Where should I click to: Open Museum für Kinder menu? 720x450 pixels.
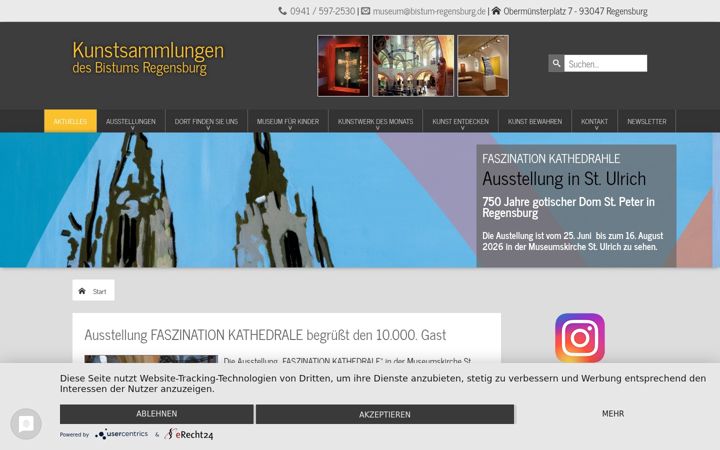[x=288, y=121]
